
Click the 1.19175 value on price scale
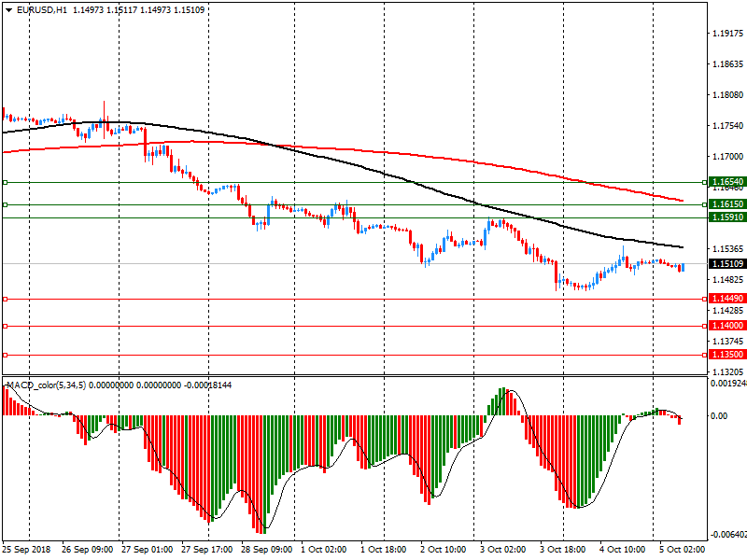(726, 35)
